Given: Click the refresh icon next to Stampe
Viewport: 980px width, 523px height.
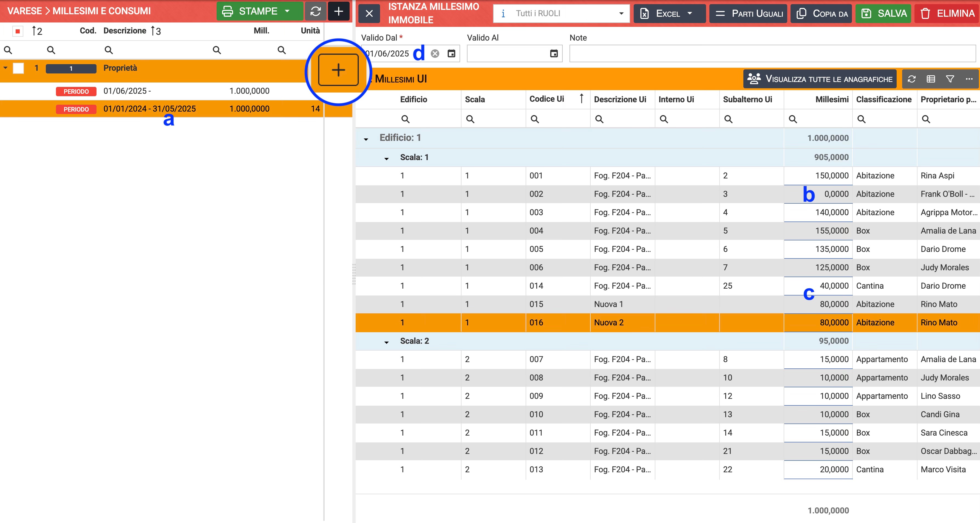Looking at the screenshot, I should click(315, 12).
